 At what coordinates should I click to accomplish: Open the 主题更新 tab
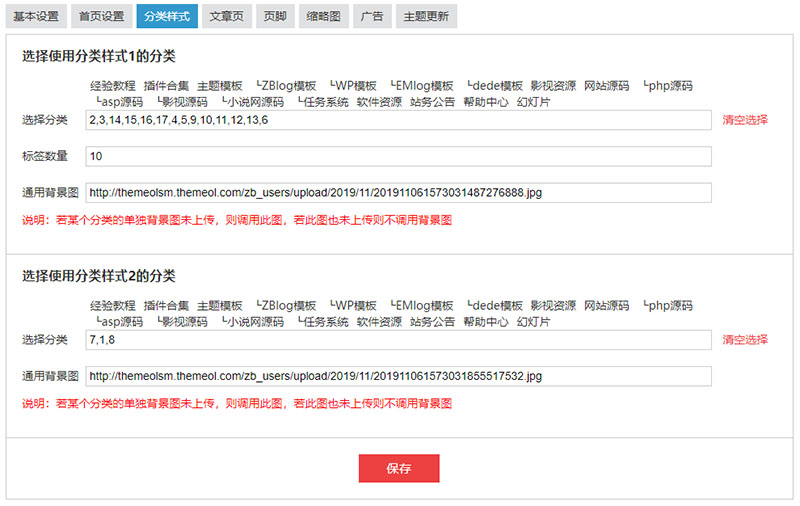[426, 17]
